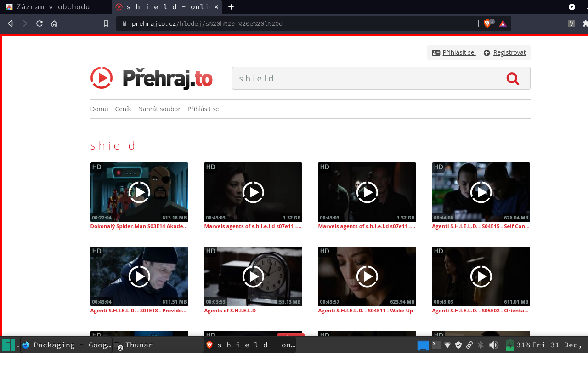This screenshot has height=368, width=588.
Task: Open Brave Shields lion icon
Action: (x=487, y=23)
